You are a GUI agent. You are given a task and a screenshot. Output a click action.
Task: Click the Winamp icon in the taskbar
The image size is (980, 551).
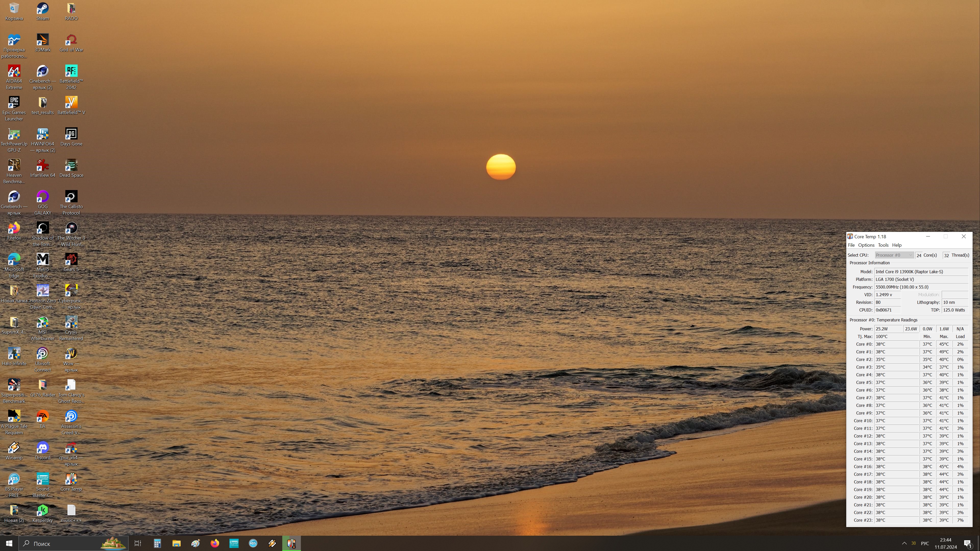tap(272, 543)
